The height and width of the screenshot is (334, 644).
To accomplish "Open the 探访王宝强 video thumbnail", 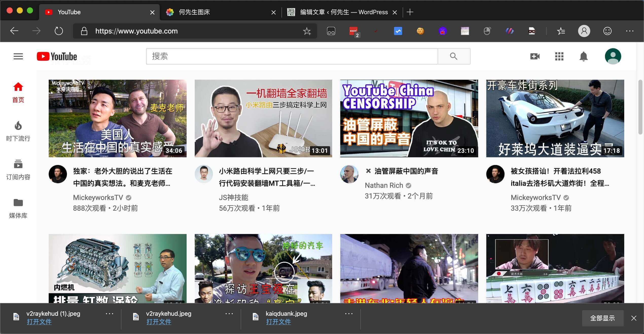I will point(263,268).
